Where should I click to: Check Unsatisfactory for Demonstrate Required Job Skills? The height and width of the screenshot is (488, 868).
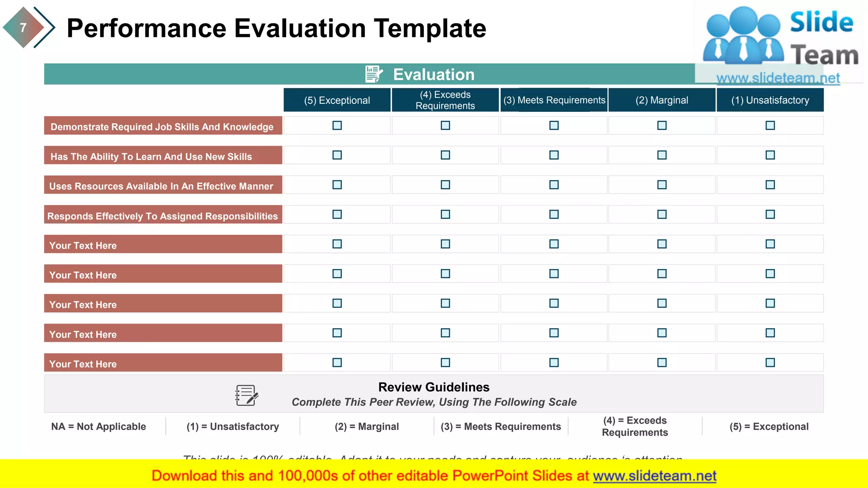(770, 125)
